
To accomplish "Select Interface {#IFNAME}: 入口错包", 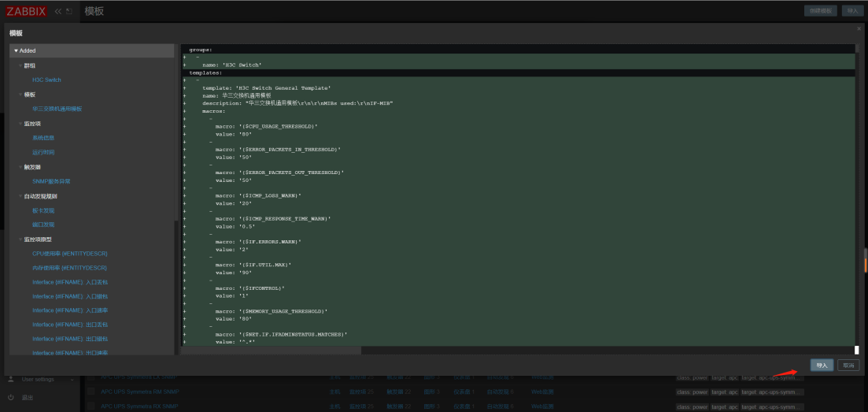I will tap(70, 297).
